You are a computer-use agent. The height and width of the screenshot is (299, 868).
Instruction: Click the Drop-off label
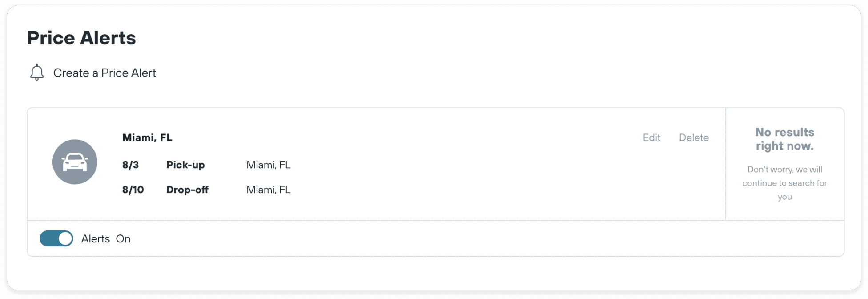pos(187,190)
